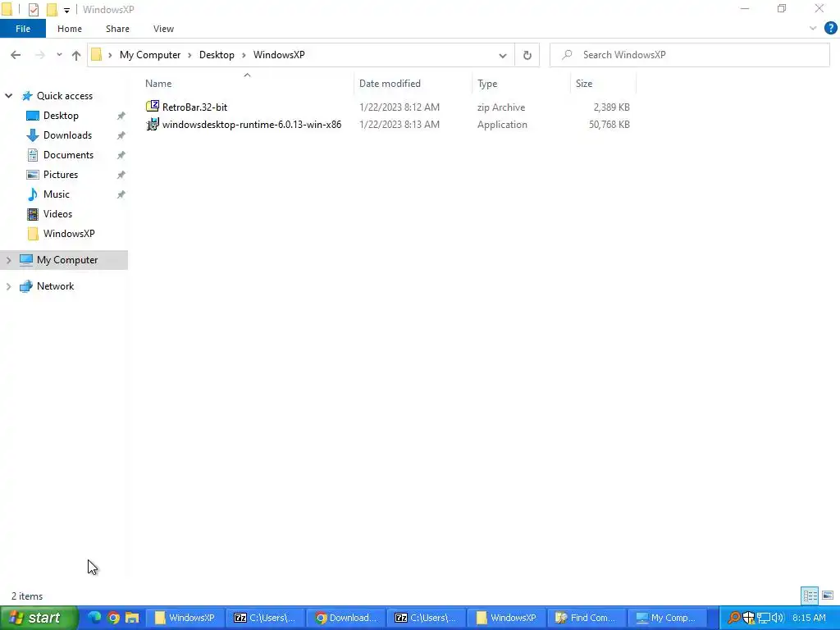Screen dimensions: 840x630
Task: Open the Windows Security shield tray icon
Action: (748, 618)
